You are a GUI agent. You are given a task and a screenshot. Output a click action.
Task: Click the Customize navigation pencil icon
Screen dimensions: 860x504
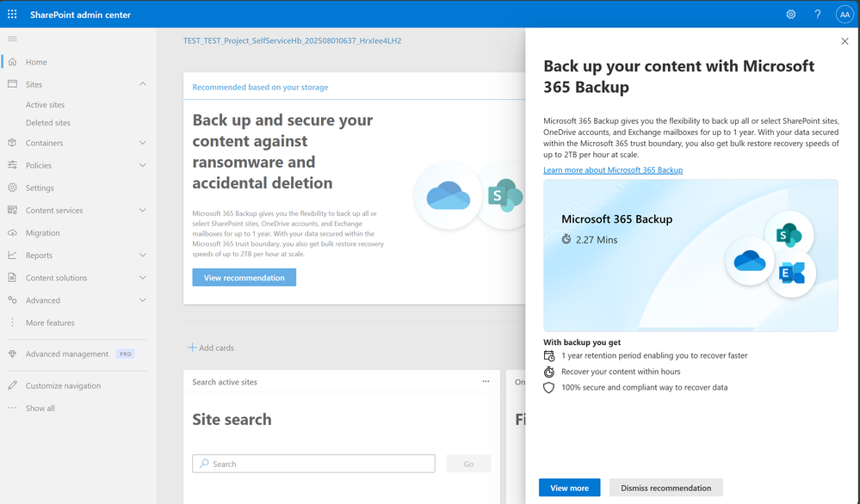(x=12, y=385)
